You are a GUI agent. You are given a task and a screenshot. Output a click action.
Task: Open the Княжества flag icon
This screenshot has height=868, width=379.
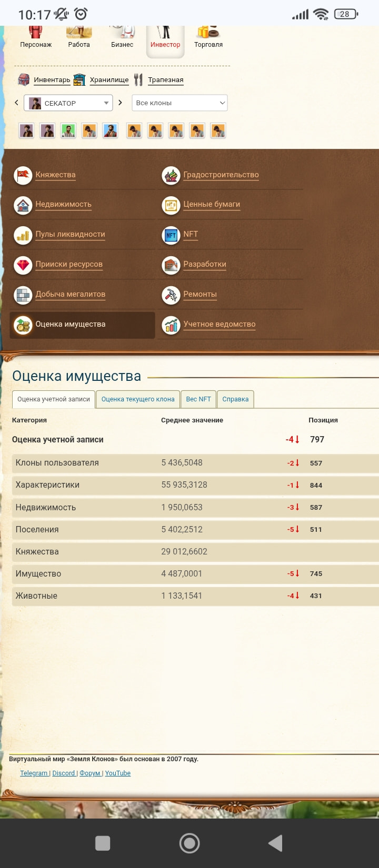click(x=23, y=175)
